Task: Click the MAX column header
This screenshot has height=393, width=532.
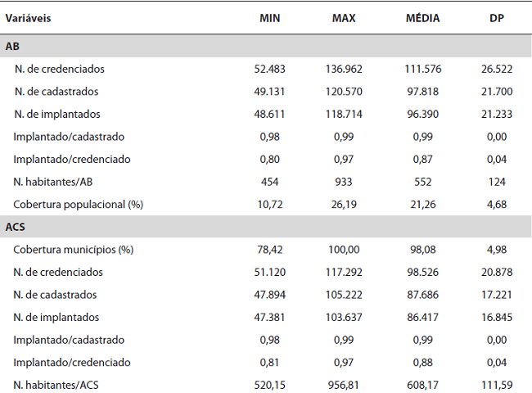Action: coord(344,18)
